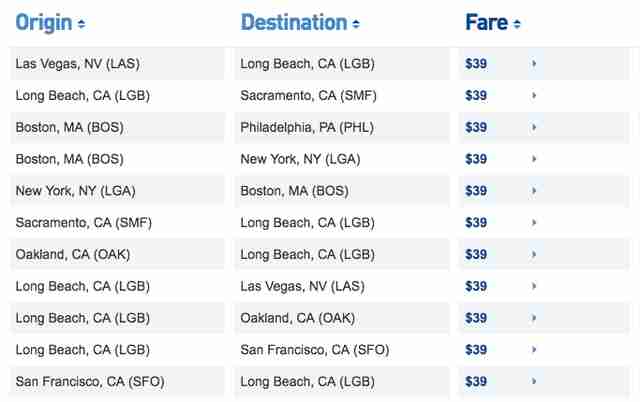Sort table by Fare column arrows
The height and width of the screenshot is (402, 640).
(x=517, y=24)
